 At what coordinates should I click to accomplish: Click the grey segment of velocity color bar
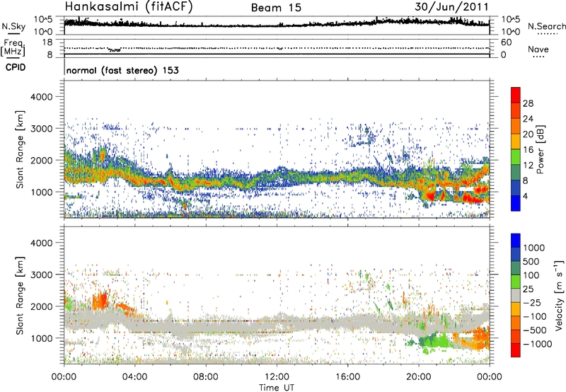click(x=516, y=295)
